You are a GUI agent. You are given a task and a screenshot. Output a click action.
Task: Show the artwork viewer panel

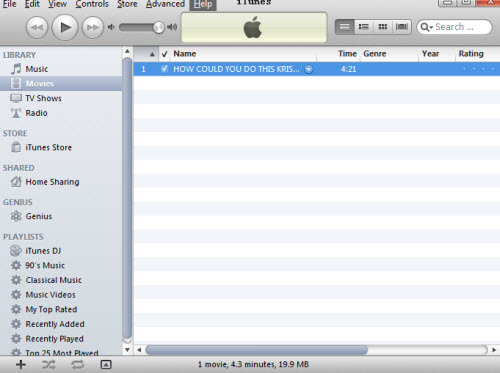click(106, 365)
